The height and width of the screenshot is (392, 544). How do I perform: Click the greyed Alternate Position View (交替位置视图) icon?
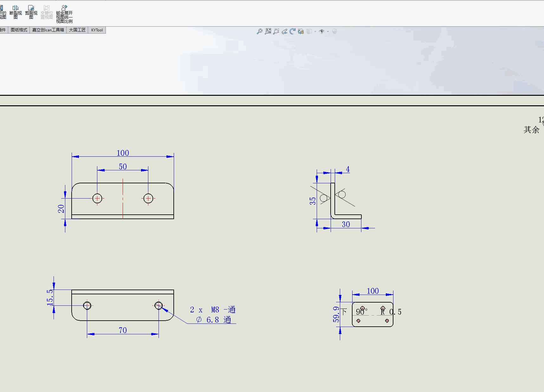pyautogui.click(x=47, y=12)
